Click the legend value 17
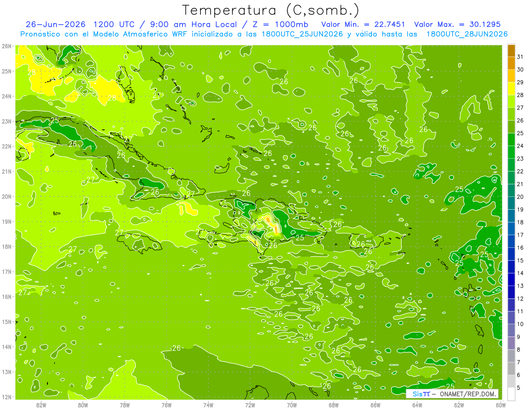Image resolution: width=532 pixels, height=411 pixels. point(520,235)
